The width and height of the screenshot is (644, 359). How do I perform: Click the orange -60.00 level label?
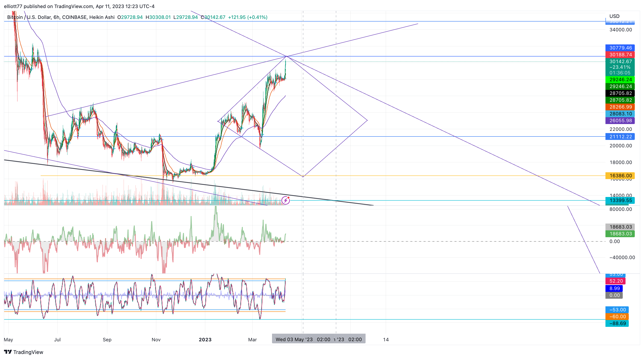617,316
